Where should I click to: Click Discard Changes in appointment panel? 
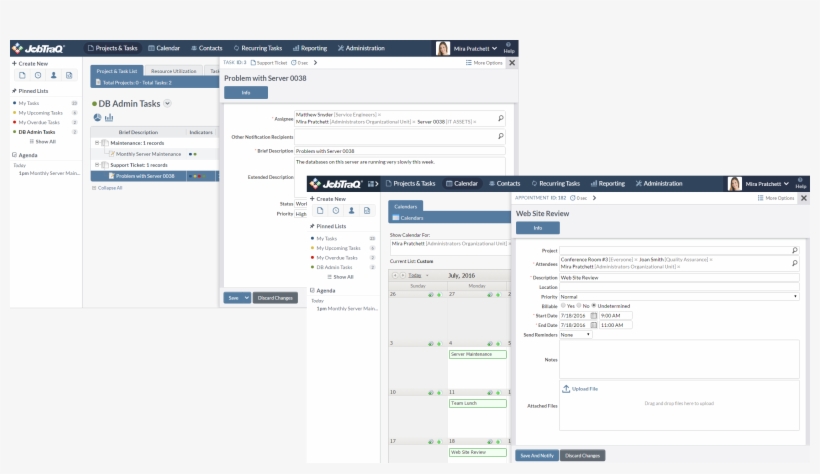(583, 456)
